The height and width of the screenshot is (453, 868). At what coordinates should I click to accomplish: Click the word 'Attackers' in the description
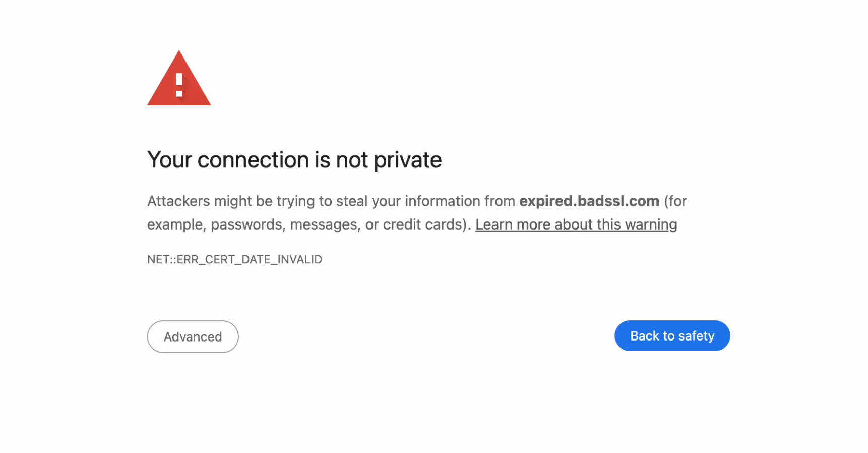pos(178,201)
